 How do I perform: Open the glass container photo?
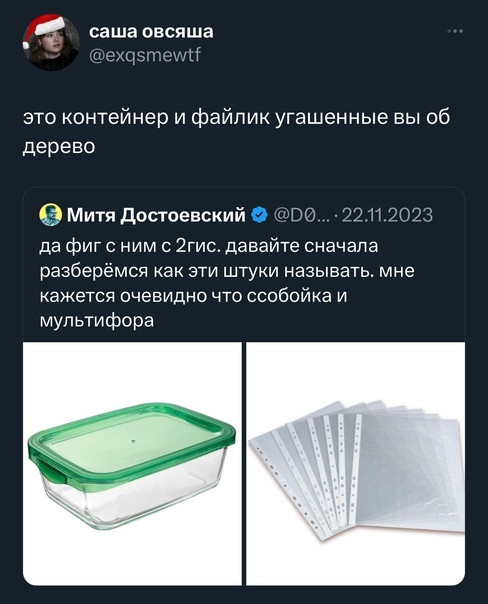pyautogui.click(x=132, y=463)
